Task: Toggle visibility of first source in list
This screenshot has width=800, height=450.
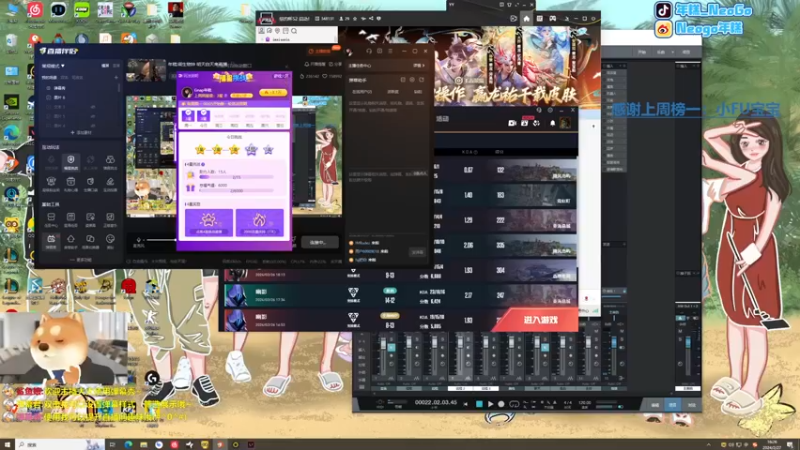Action: tap(48, 88)
